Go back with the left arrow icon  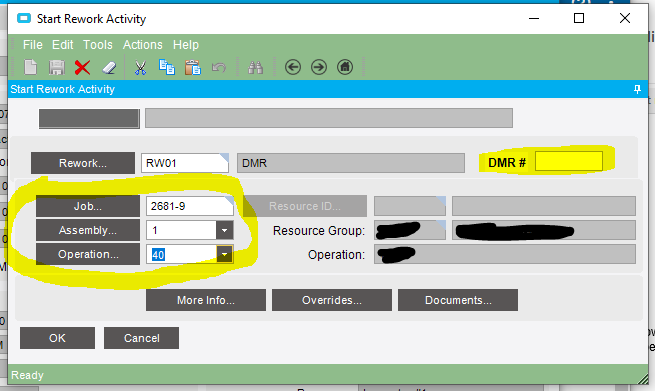click(293, 67)
